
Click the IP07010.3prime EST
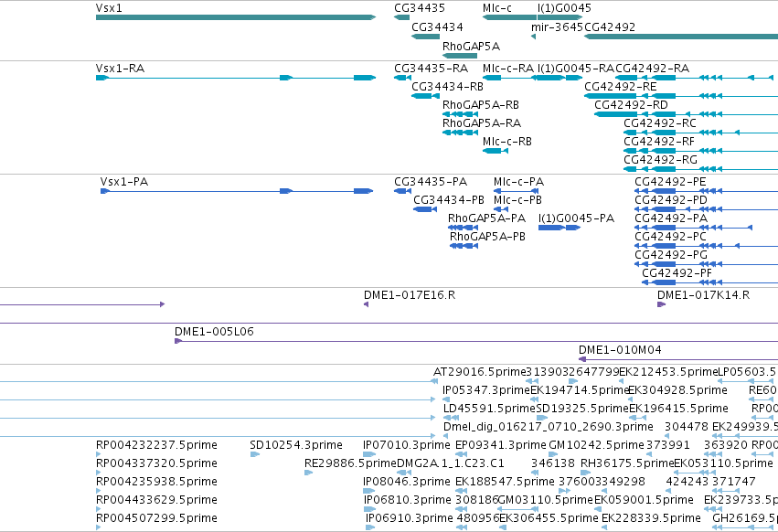tap(369, 454)
